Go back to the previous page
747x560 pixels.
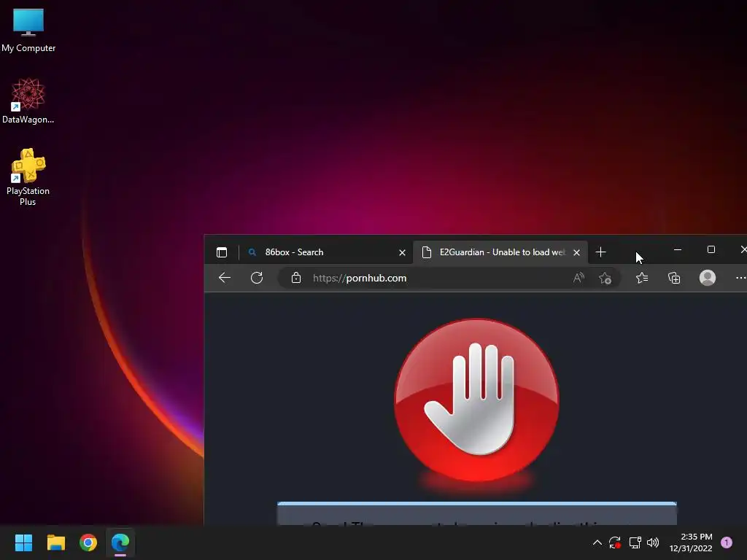(x=225, y=278)
